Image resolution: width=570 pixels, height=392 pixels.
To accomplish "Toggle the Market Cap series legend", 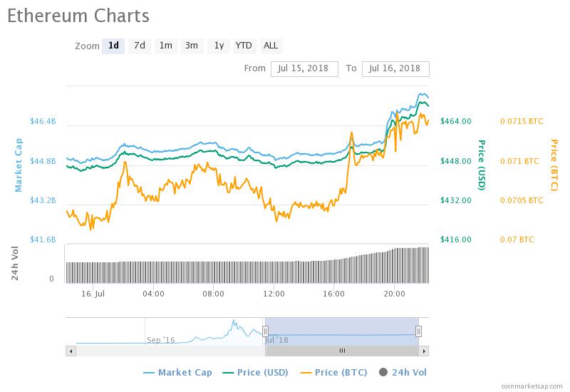I will 177,372.
